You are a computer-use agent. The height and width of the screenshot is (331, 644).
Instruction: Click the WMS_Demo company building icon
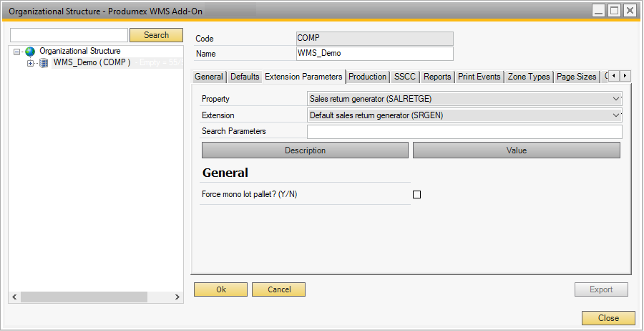[44, 63]
